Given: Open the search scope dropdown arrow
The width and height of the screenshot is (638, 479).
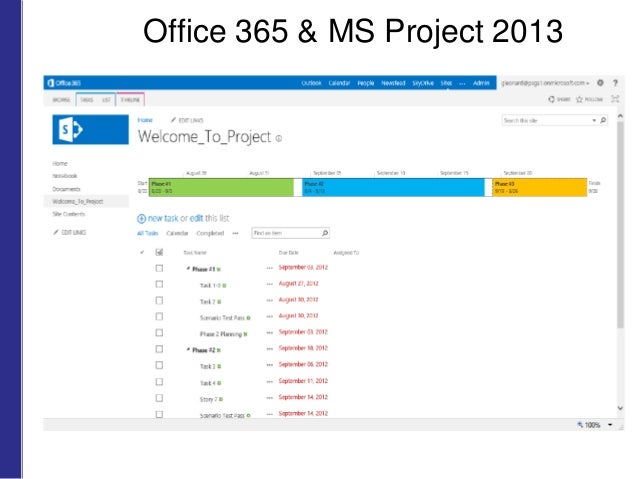Looking at the screenshot, I should 594,120.
